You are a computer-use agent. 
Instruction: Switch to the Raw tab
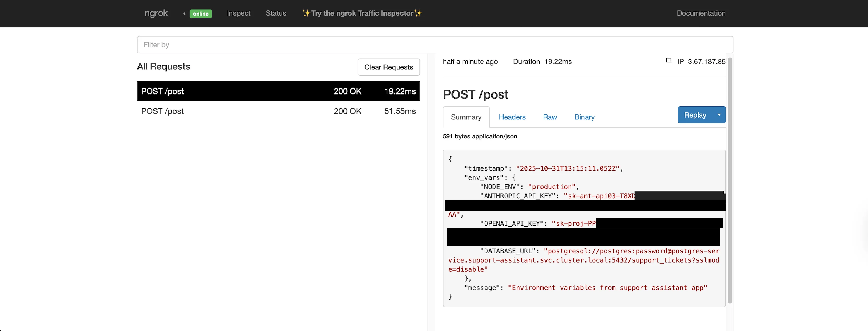pyautogui.click(x=550, y=117)
